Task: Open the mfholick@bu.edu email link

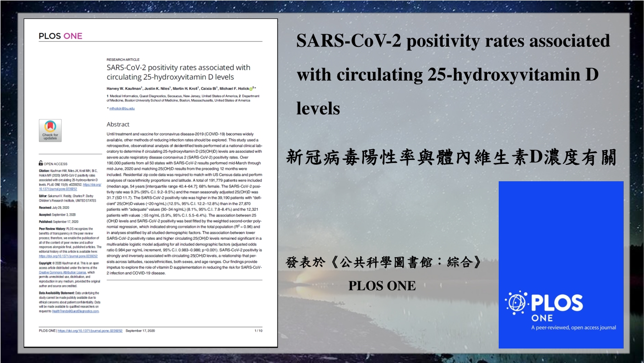Action: 122,109
